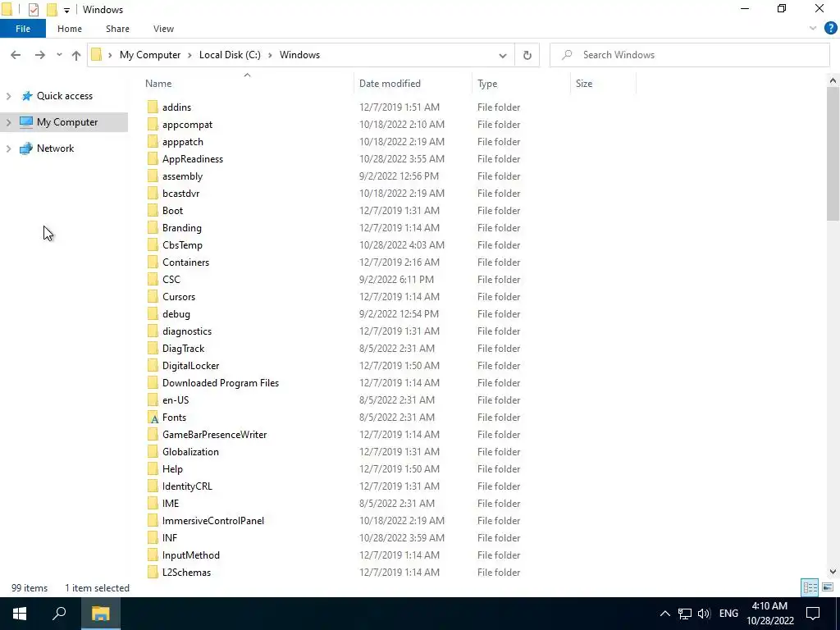The width and height of the screenshot is (840, 630).
Task: Select My Computer in the navigation pane
Action: [x=67, y=122]
